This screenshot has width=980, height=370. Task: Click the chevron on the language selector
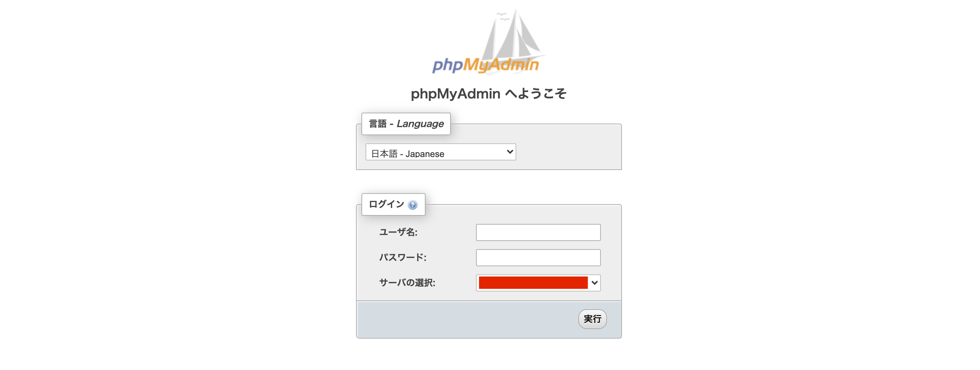(509, 152)
